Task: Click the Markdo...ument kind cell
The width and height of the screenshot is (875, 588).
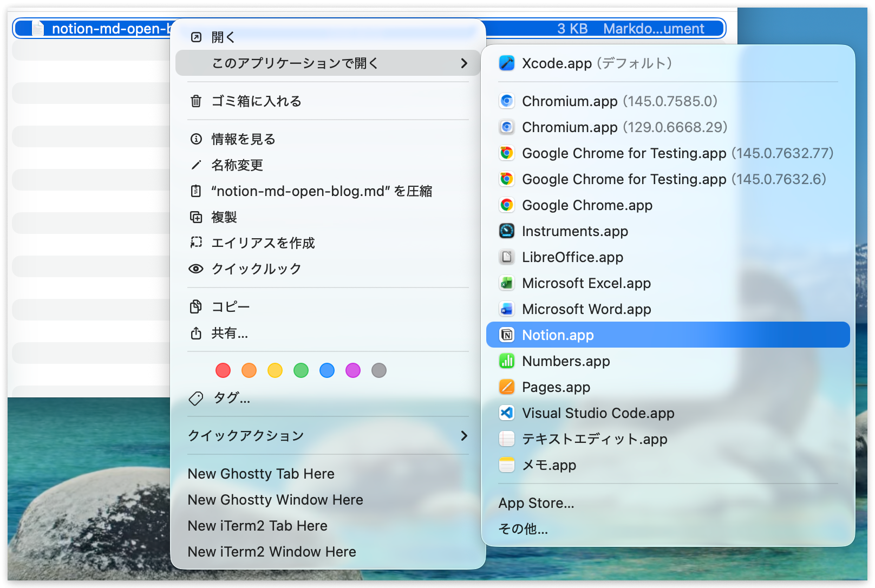Action: click(654, 29)
